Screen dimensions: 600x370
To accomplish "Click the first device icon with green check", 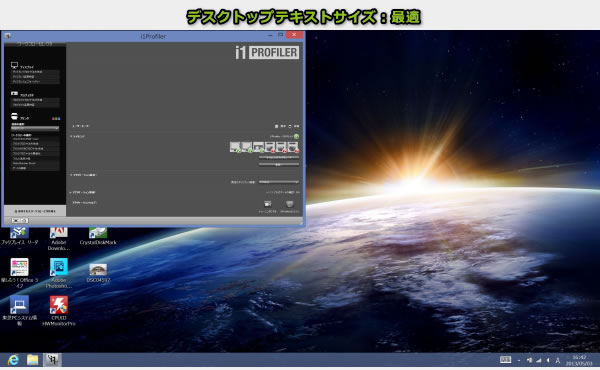I will point(235,147).
